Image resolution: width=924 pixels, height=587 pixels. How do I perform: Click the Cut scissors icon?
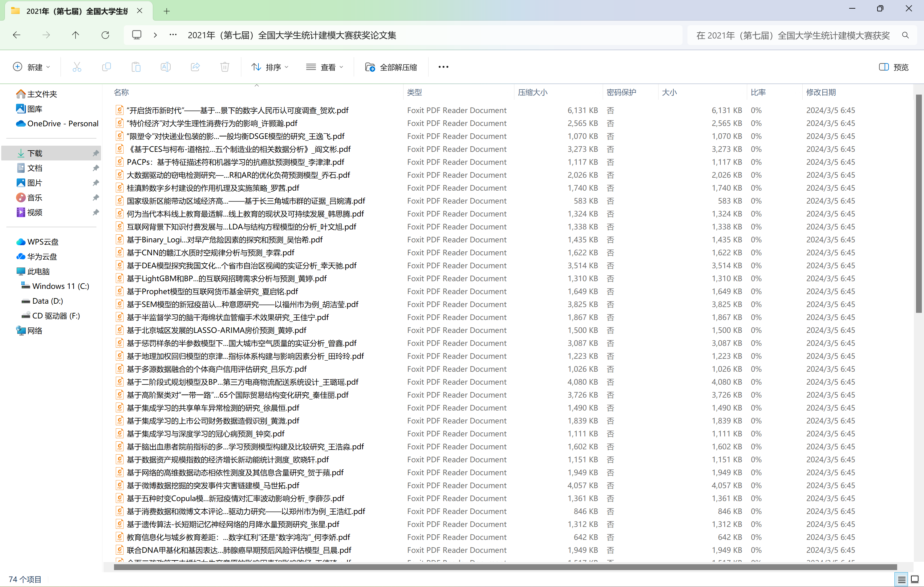tap(77, 67)
